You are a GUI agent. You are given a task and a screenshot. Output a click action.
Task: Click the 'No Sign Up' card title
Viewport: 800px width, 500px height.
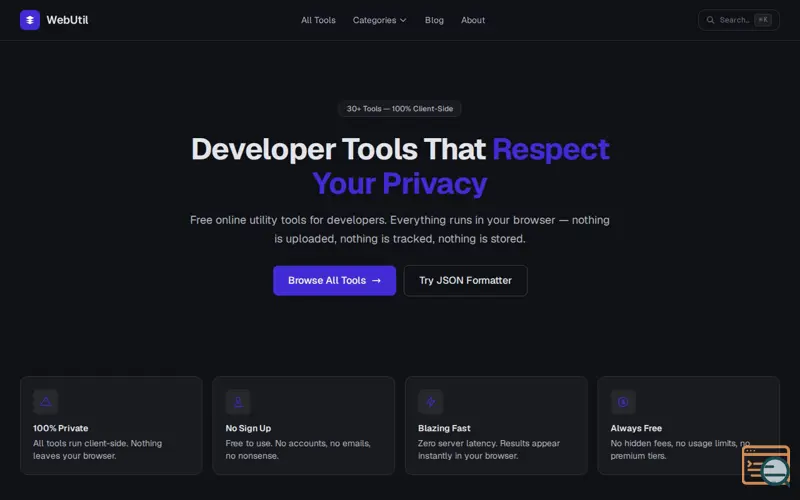(x=248, y=428)
